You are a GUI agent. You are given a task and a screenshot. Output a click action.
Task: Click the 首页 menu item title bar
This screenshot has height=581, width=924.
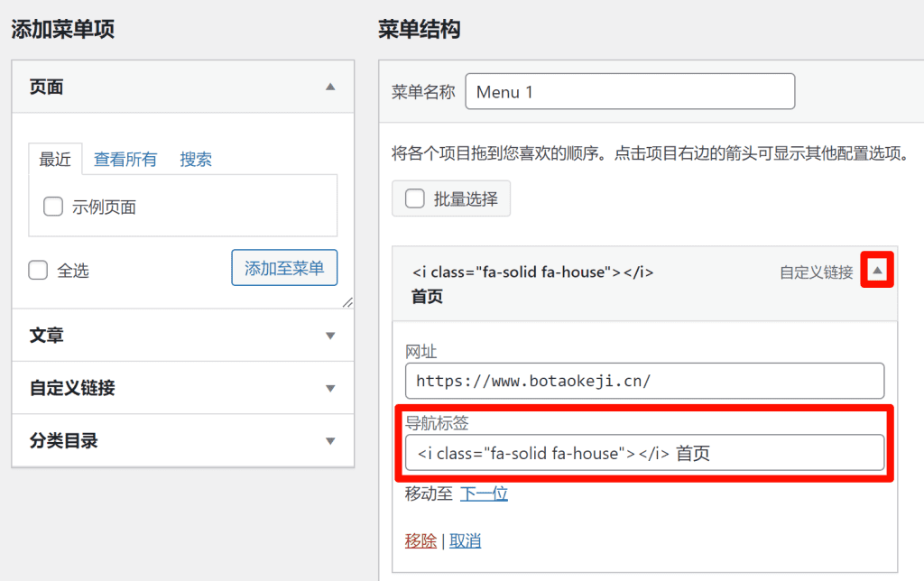click(577, 283)
